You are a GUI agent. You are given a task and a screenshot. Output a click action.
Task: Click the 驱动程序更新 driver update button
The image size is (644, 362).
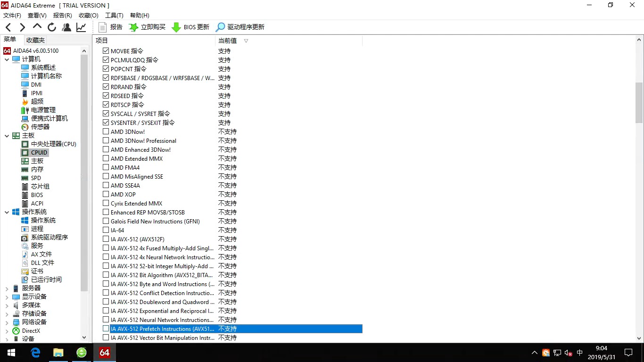[x=240, y=27]
